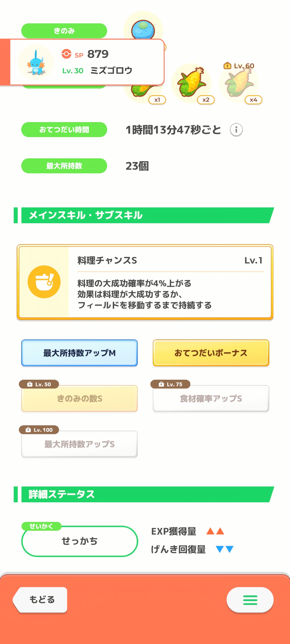Open the 最大所持数アップM sub skill

pos(79,353)
